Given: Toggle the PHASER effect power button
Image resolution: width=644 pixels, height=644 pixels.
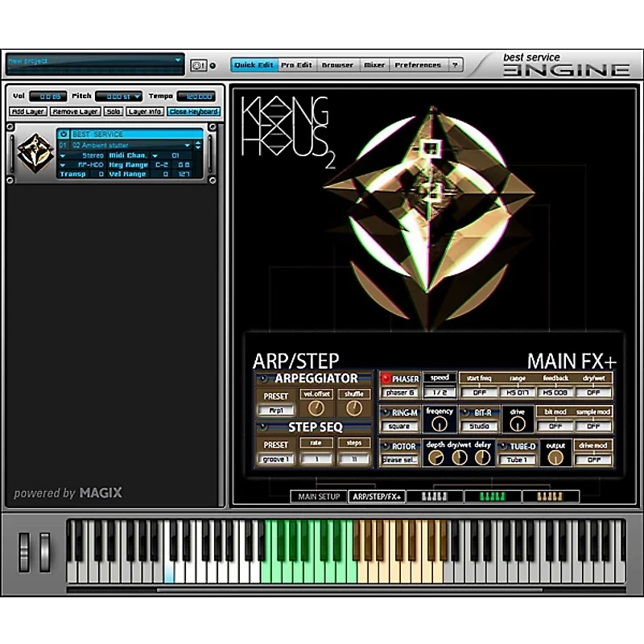Looking at the screenshot, I should pyautogui.click(x=385, y=378).
